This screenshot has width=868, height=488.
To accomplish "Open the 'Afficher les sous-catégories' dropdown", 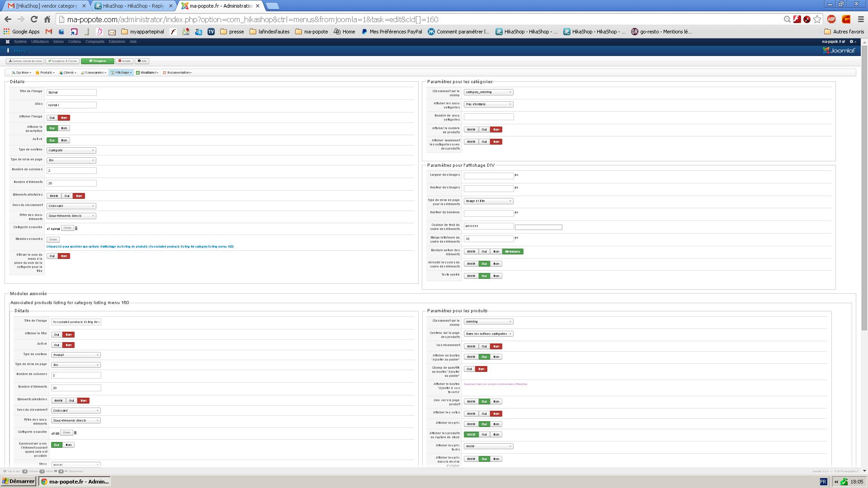I will click(488, 104).
